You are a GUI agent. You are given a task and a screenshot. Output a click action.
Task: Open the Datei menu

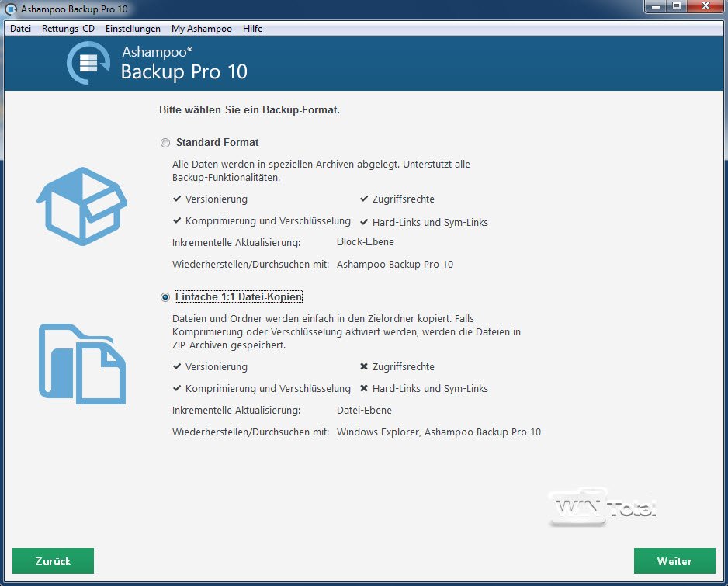20,29
